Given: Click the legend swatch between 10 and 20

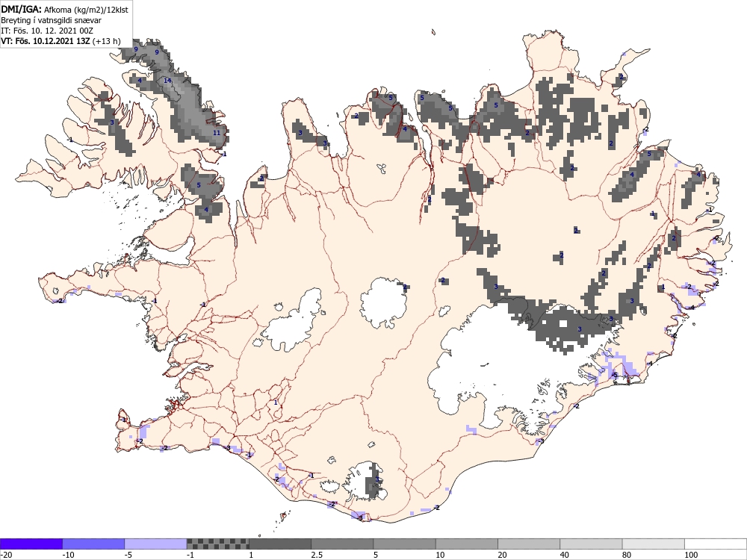Looking at the screenshot, I should point(467,544).
